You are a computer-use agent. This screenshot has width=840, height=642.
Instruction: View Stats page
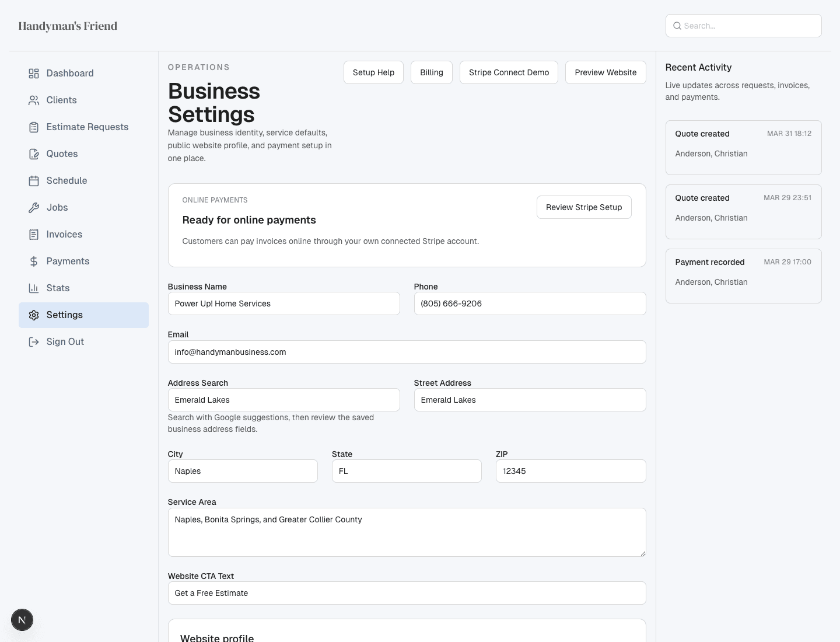tap(83, 288)
